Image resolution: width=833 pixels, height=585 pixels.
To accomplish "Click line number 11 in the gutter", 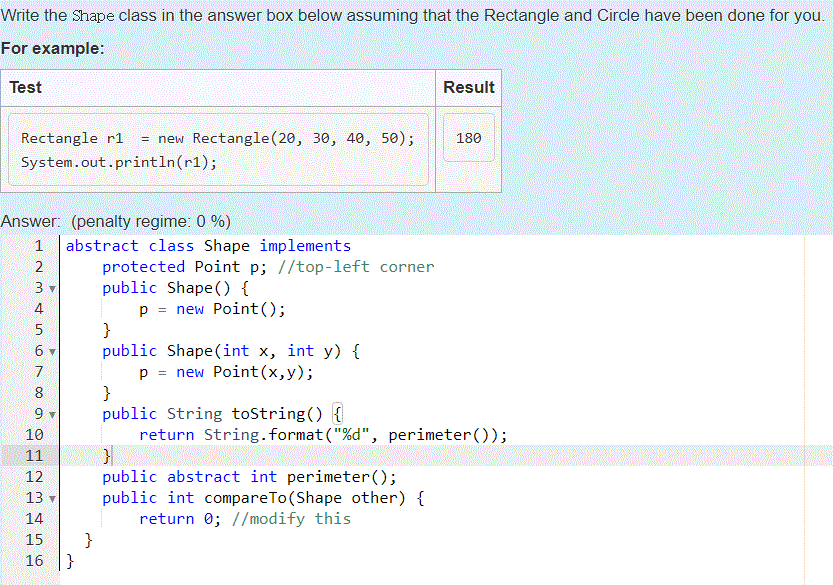I will point(35,456).
